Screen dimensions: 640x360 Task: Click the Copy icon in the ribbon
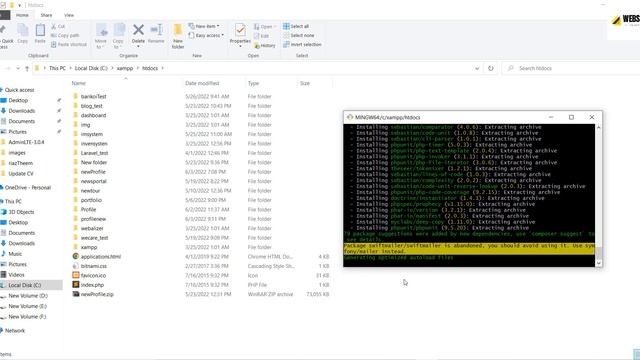click(x=22, y=33)
